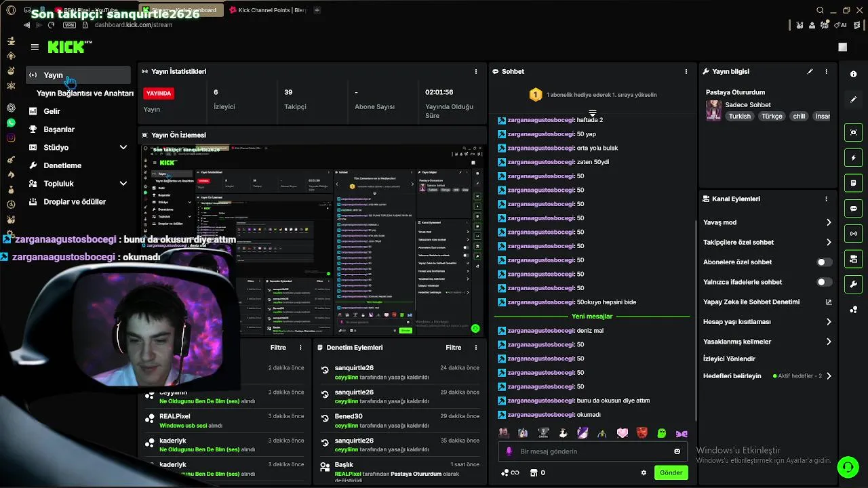Open Sohbet panel three-dot menu
Viewport: 868px width, 488px height.
[686, 71]
